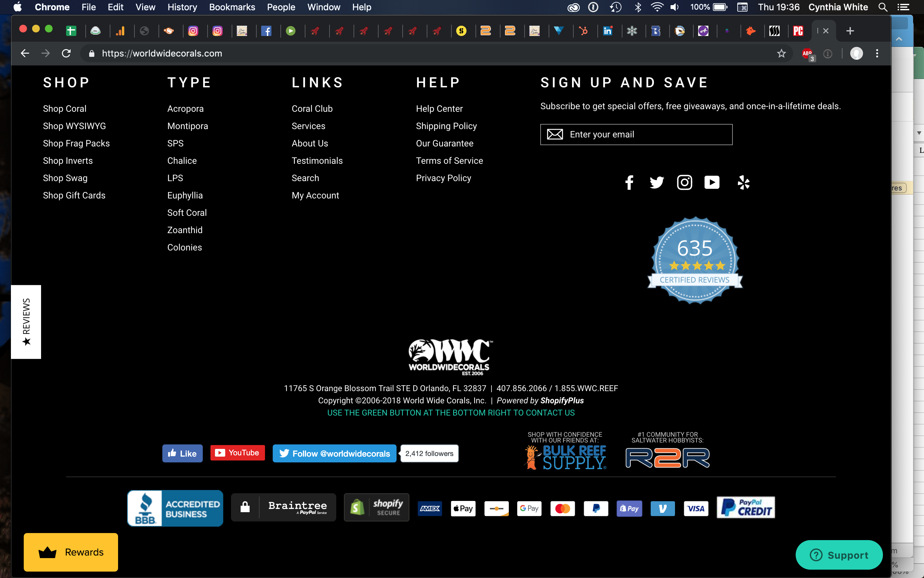This screenshot has height=578, width=924.
Task: Click the Testimonials link
Action: click(317, 161)
